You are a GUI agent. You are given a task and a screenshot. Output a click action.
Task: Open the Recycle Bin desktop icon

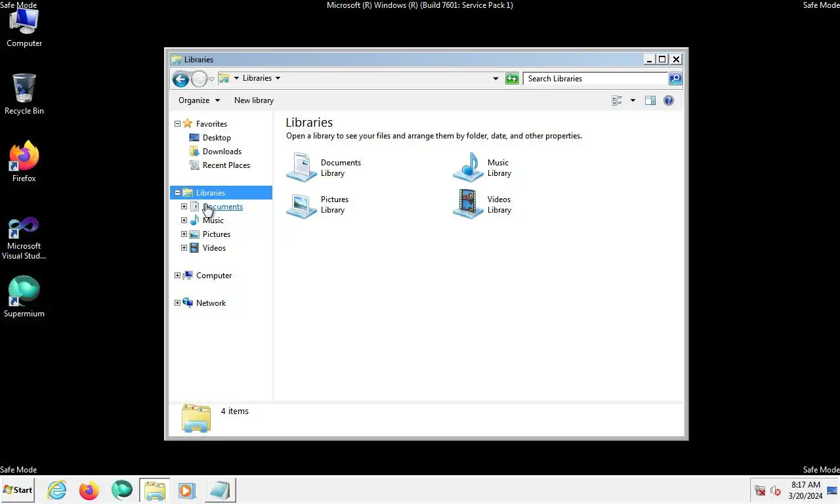pyautogui.click(x=24, y=94)
